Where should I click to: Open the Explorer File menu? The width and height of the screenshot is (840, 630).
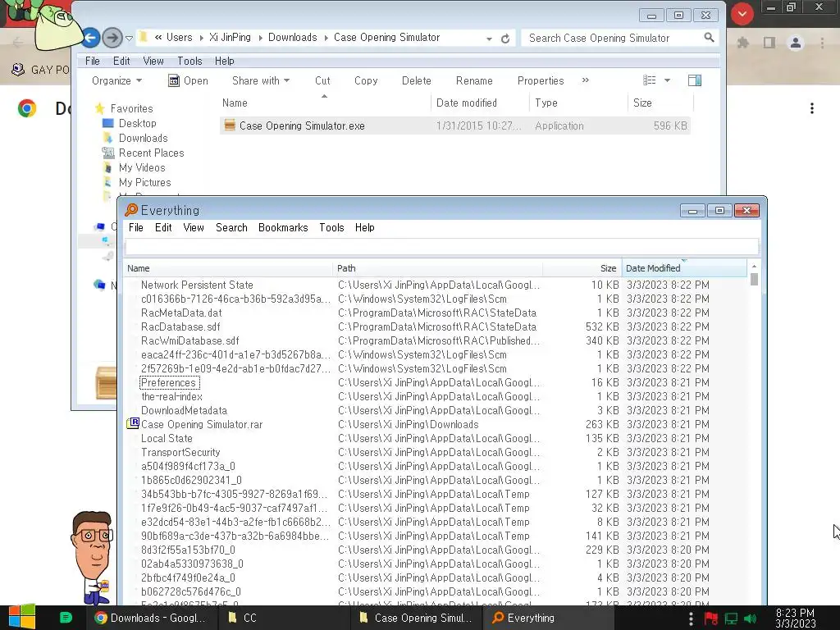(92, 61)
